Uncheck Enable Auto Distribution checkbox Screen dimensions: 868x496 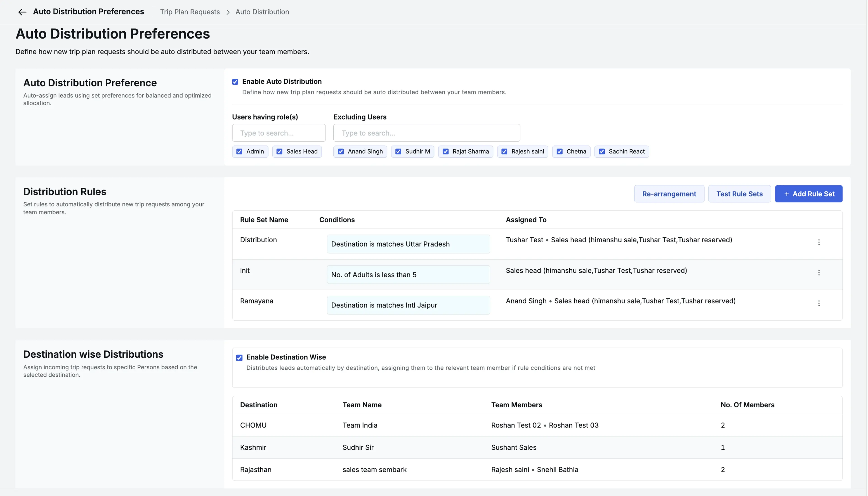[235, 82]
